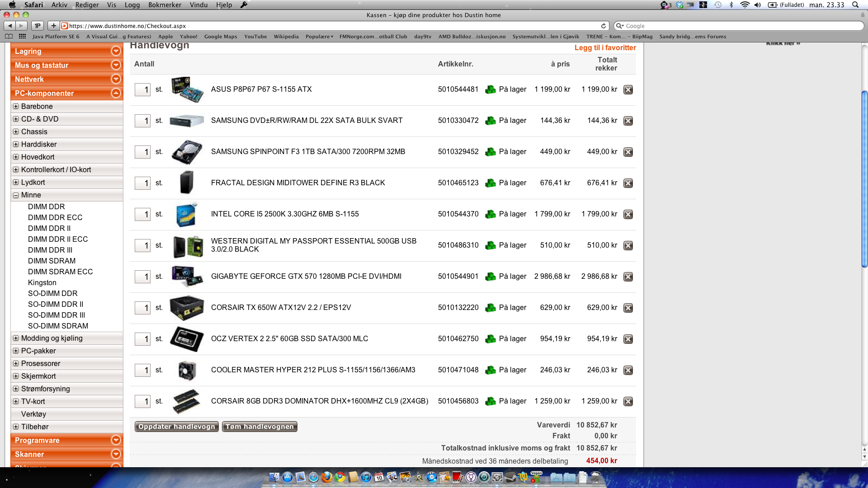The image size is (868, 488).
Task: Expand Harddisker subcategory
Action: 16,144
